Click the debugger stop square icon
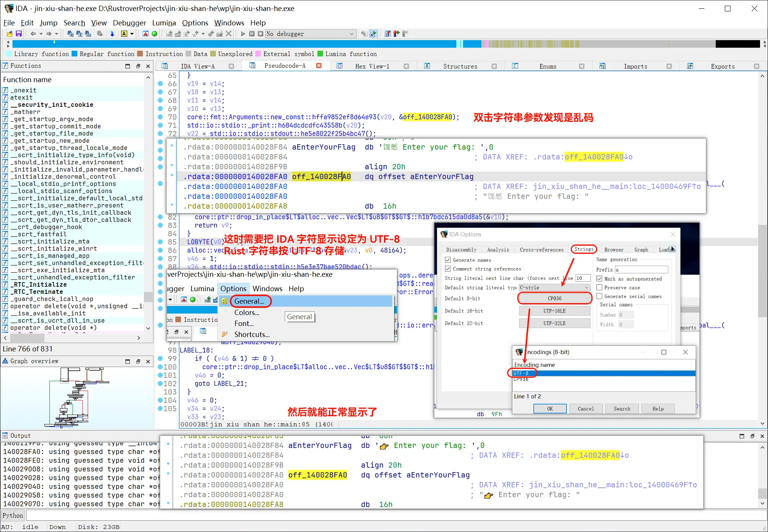 click(261, 34)
